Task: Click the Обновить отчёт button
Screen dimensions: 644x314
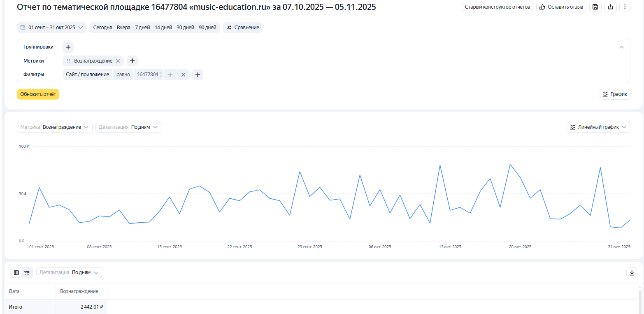Action: [x=38, y=94]
